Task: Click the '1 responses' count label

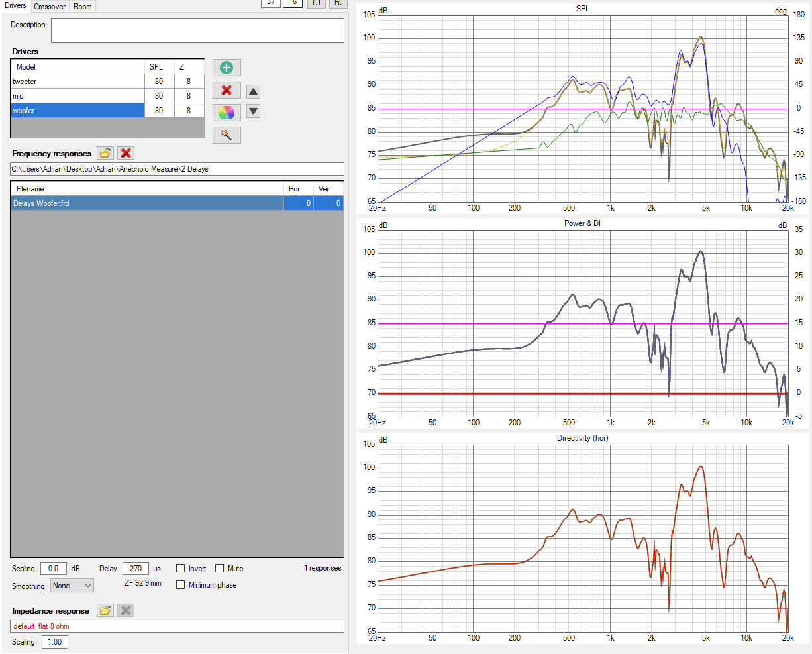Action: [323, 568]
